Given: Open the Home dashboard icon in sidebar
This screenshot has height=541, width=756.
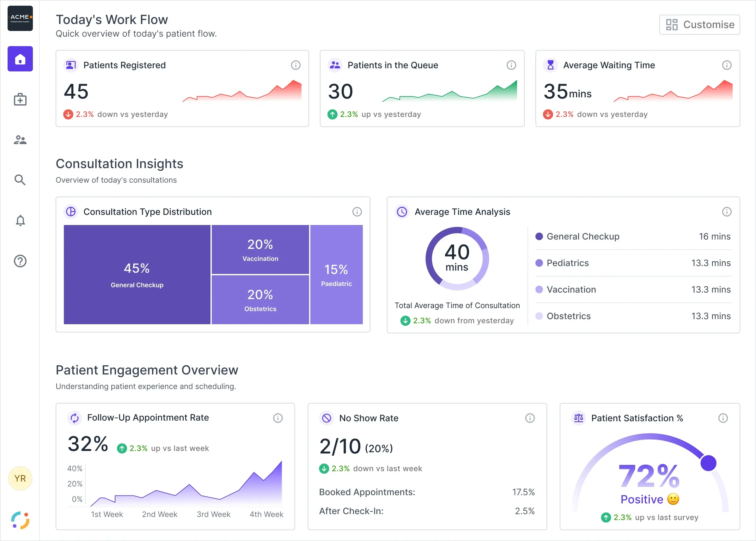Looking at the screenshot, I should [x=20, y=59].
